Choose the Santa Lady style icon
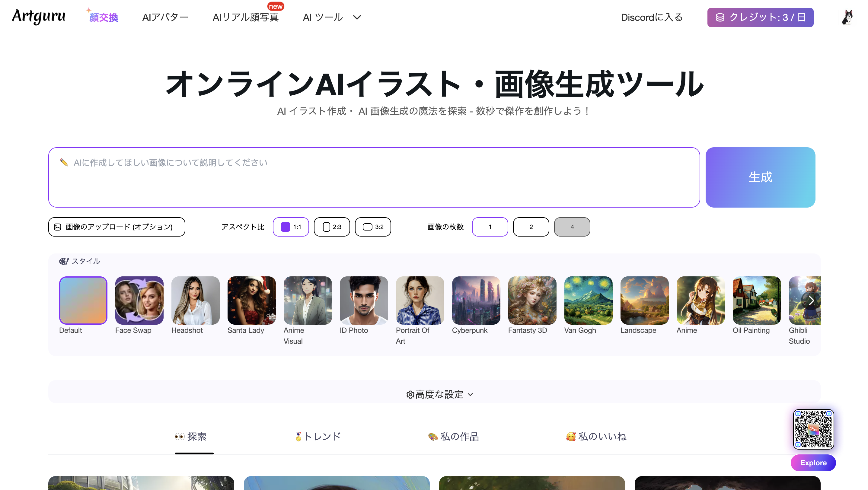The width and height of the screenshot is (868, 490). point(251,300)
